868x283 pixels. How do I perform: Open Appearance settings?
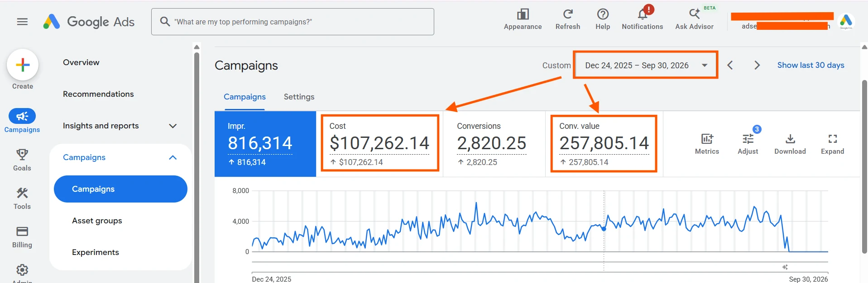pyautogui.click(x=523, y=19)
